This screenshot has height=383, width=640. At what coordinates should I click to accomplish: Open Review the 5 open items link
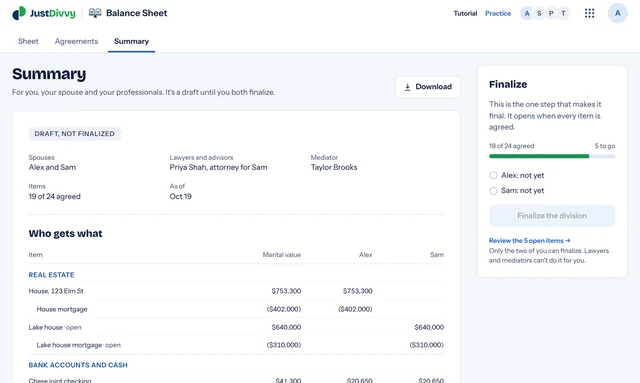point(529,240)
